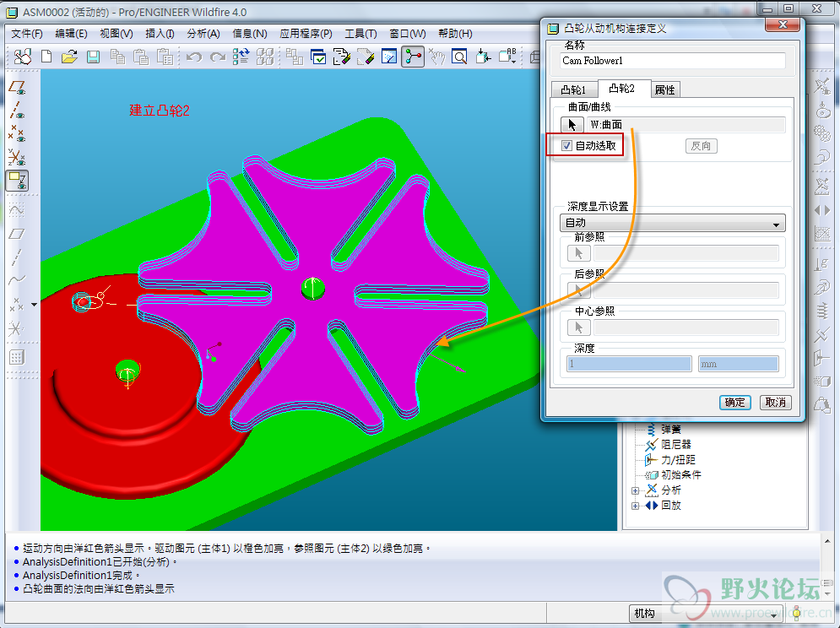Click the surface selection arrow button

tap(572, 125)
